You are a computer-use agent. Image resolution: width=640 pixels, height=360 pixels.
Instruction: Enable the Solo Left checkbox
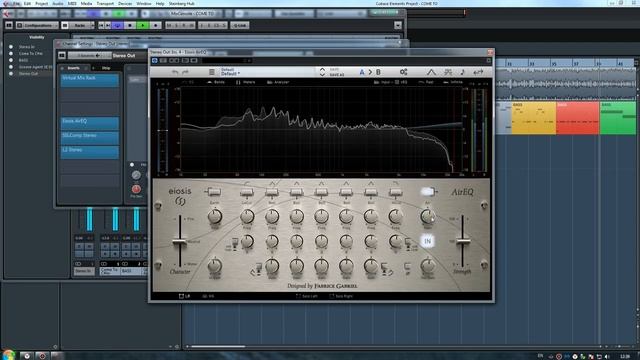click(307, 296)
